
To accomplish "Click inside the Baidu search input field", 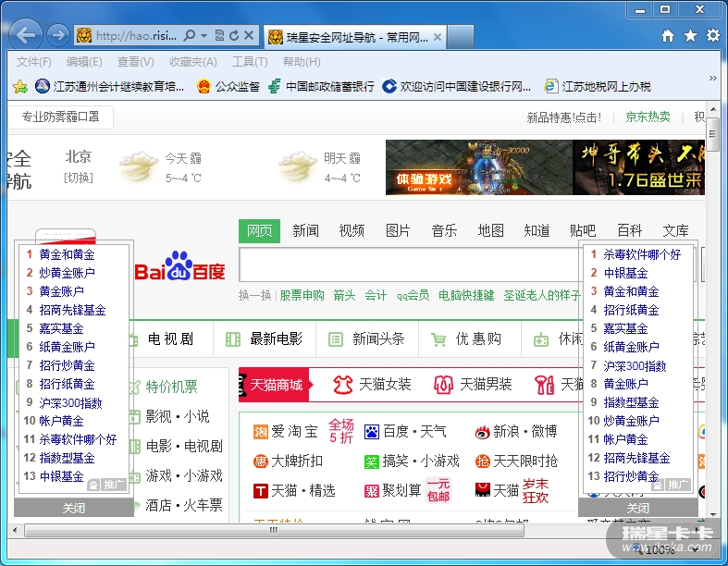I will pyautogui.click(x=410, y=265).
